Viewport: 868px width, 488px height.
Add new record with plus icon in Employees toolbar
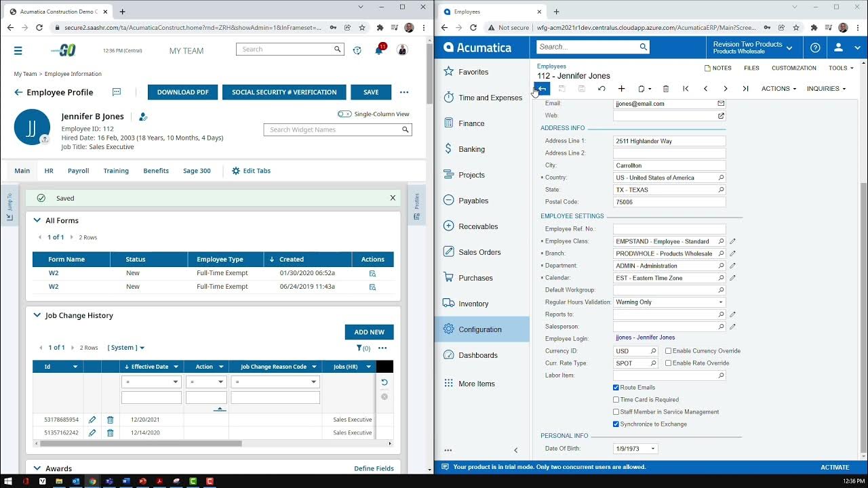click(x=621, y=89)
